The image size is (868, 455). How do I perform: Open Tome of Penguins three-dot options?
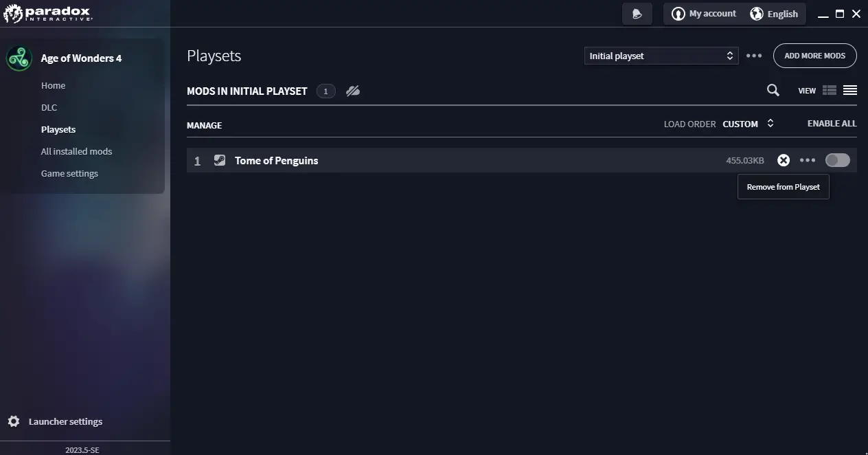pyautogui.click(x=808, y=160)
